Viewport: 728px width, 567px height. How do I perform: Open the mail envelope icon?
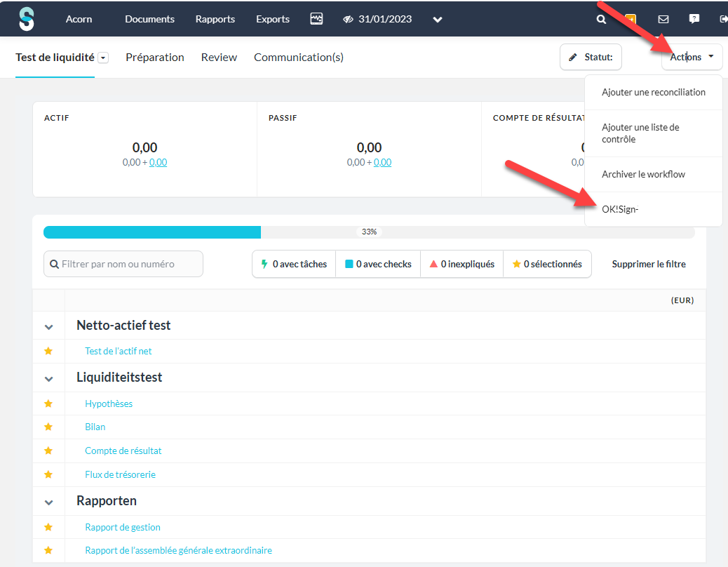pos(663,19)
